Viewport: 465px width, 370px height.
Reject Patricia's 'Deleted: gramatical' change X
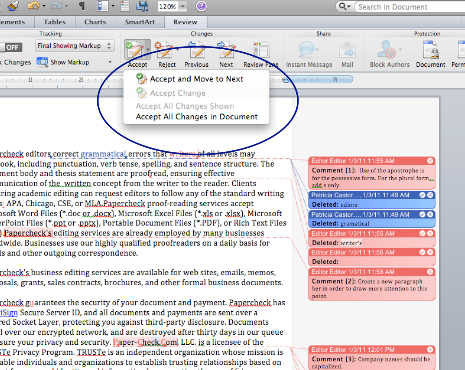click(x=430, y=214)
